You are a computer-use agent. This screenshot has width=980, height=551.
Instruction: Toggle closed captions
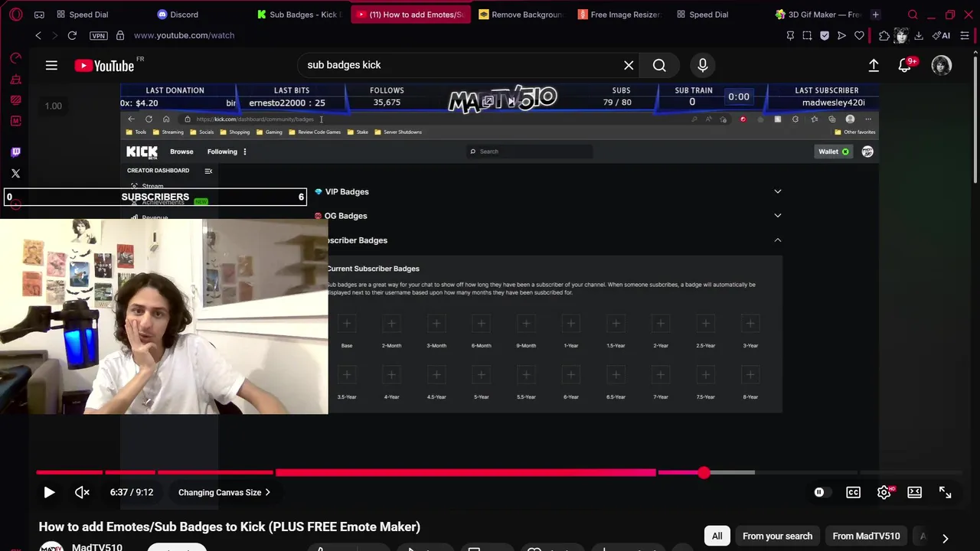(853, 493)
